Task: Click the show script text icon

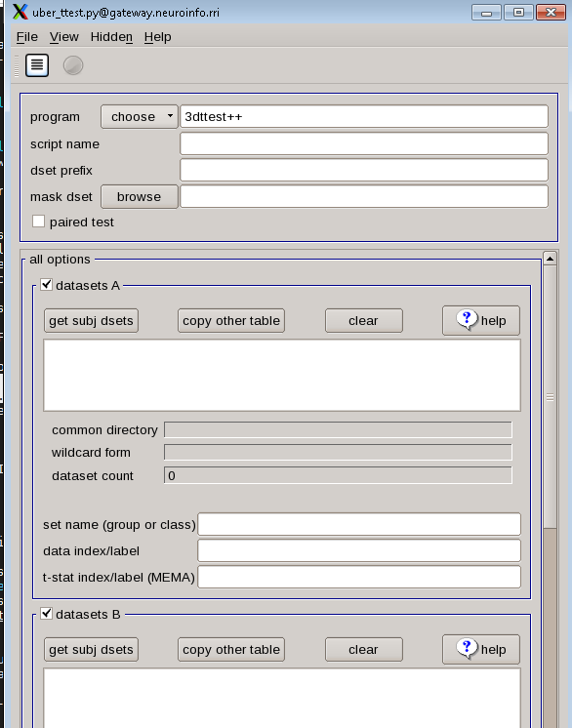Action: pos(37,65)
